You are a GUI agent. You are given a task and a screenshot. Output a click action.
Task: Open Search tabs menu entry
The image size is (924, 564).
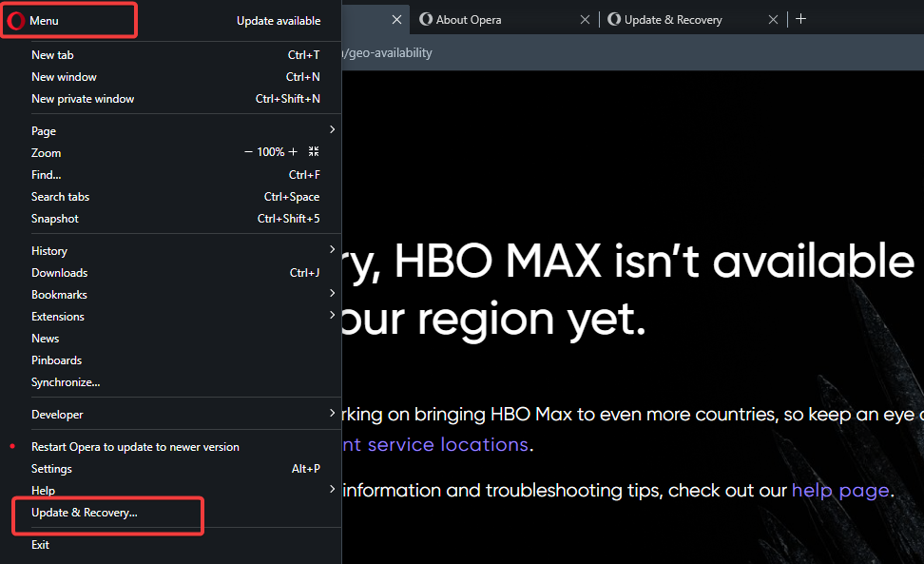[x=176, y=196]
